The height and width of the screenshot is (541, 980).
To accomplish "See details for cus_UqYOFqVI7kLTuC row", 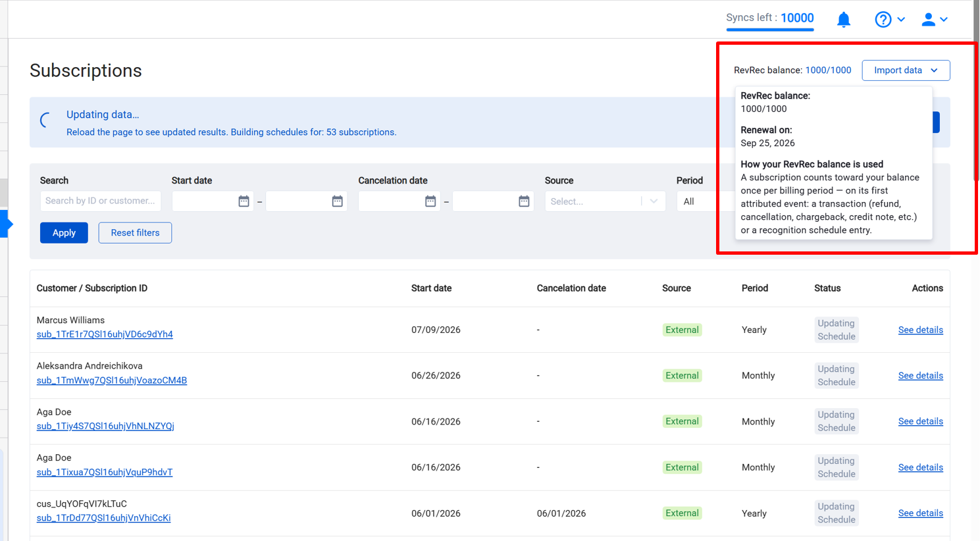I will click(x=920, y=513).
